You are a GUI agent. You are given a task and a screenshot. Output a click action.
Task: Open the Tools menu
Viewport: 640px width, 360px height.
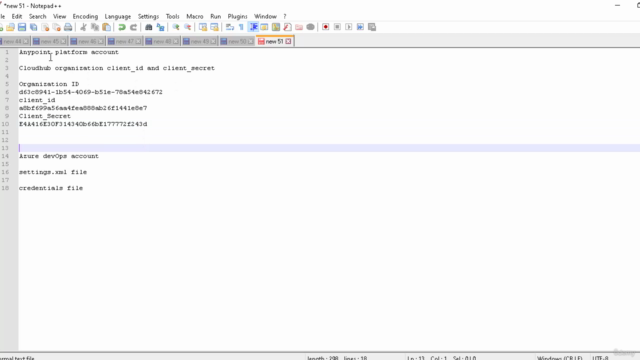point(172,16)
